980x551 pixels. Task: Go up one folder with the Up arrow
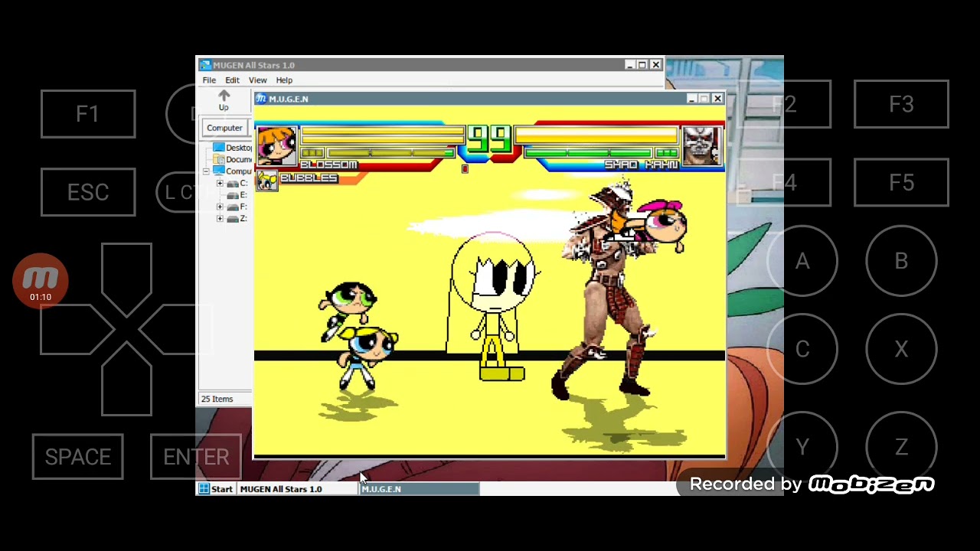224,100
